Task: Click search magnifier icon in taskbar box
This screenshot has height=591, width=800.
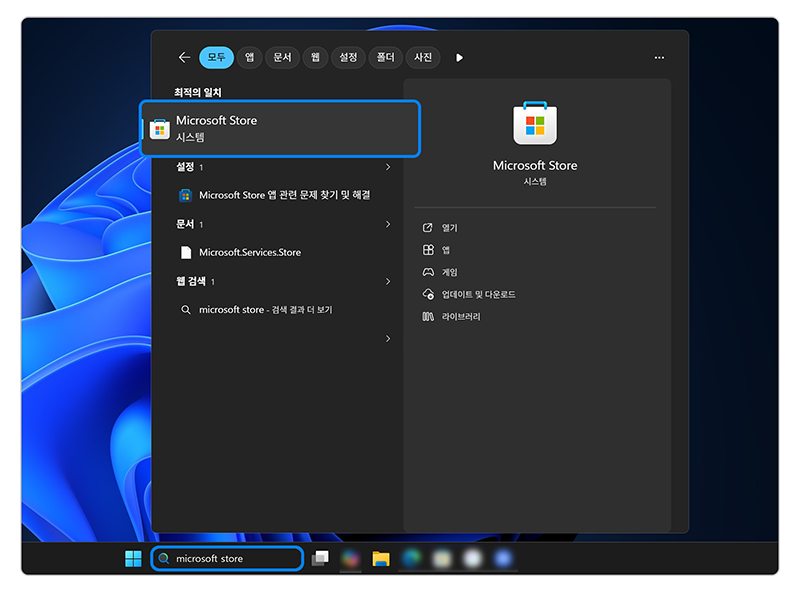Action: pyautogui.click(x=164, y=558)
